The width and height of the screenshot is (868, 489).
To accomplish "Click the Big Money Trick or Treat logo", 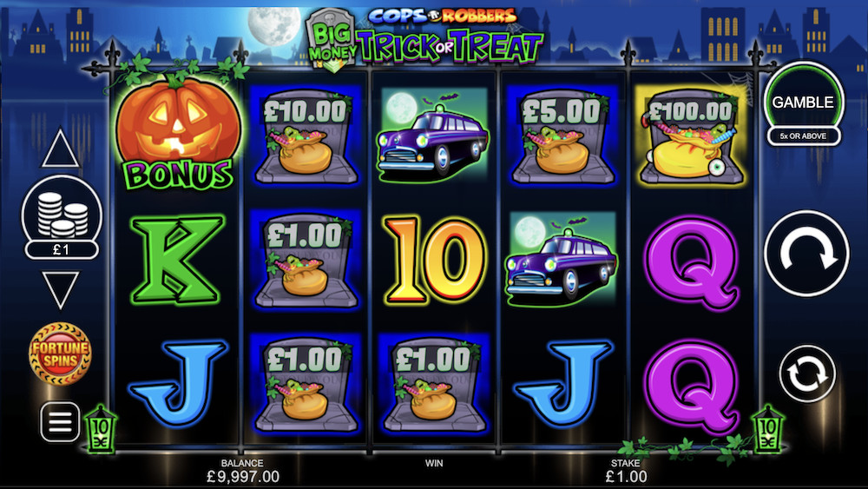I will coord(424,40).
